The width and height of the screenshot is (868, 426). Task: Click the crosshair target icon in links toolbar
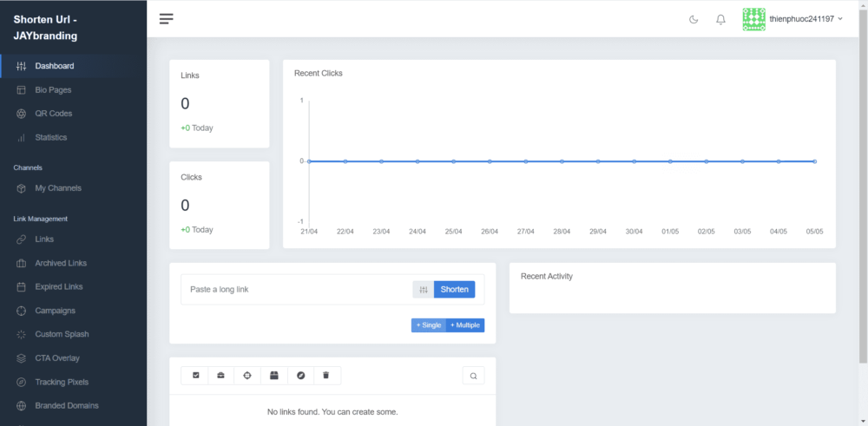247,376
